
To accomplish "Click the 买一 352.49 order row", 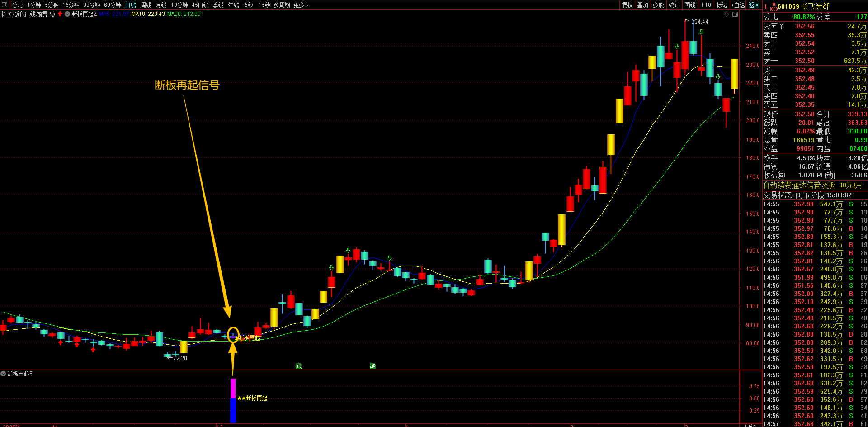I will tap(815, 70).
